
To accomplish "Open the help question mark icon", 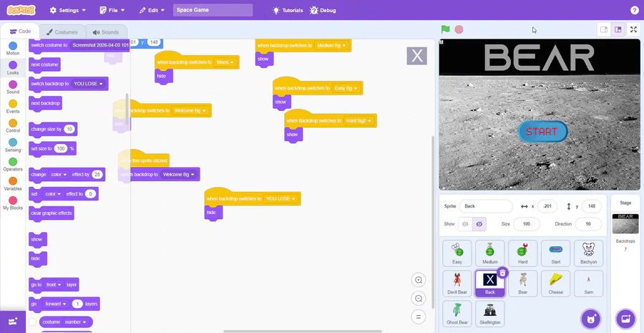I will [x=634, y=10].
